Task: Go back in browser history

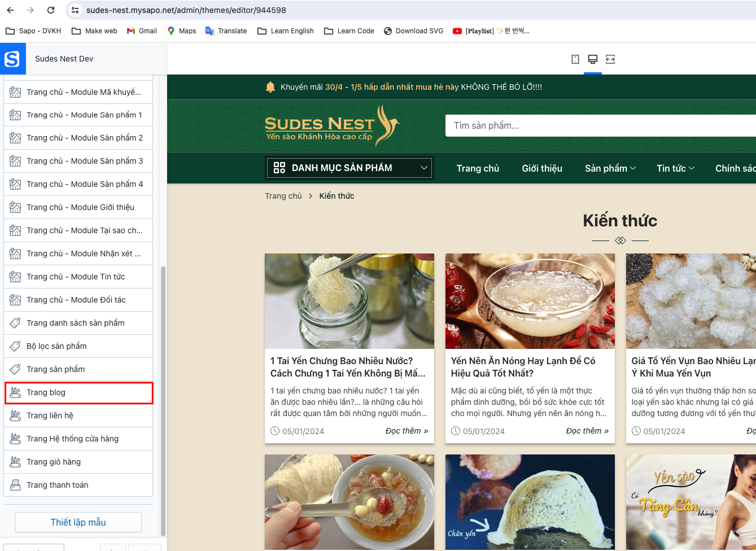Action: [10, 10]
